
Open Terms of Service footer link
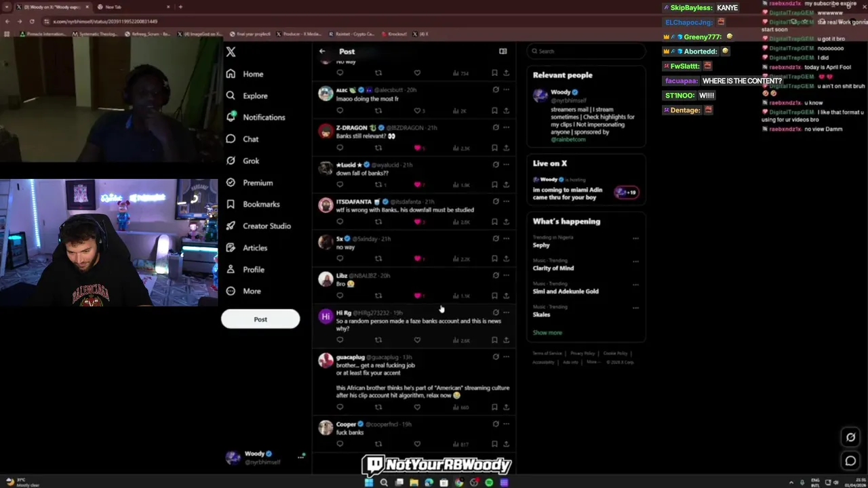click(x=547, y=353)
